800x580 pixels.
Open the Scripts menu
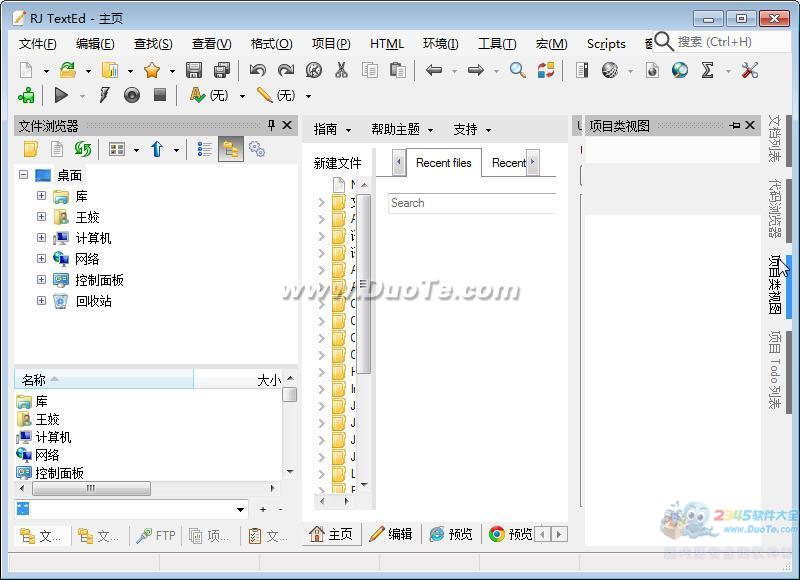(606, 44)
